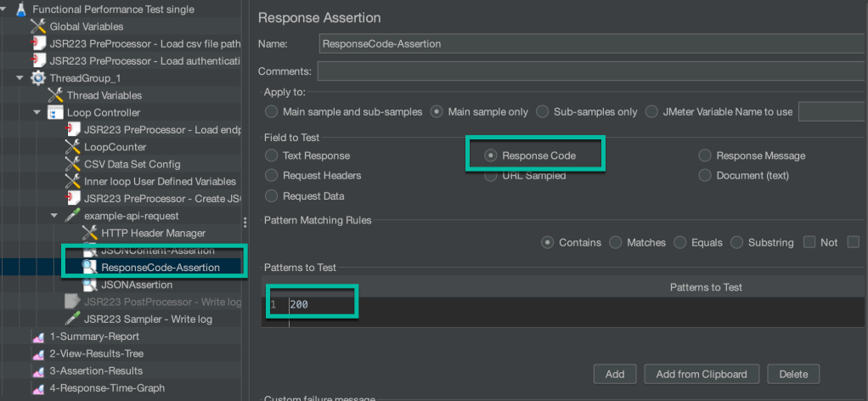Select the CSV Data Set Config icon
868x401 pixels.
pyautogui.click(x=73, y=164)
